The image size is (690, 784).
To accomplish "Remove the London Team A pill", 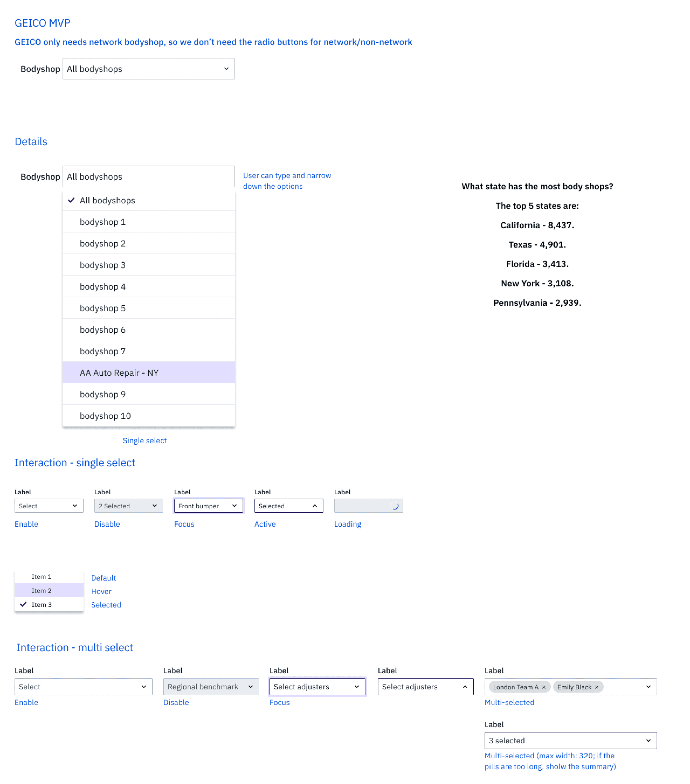I will click(x=543, y=687).
